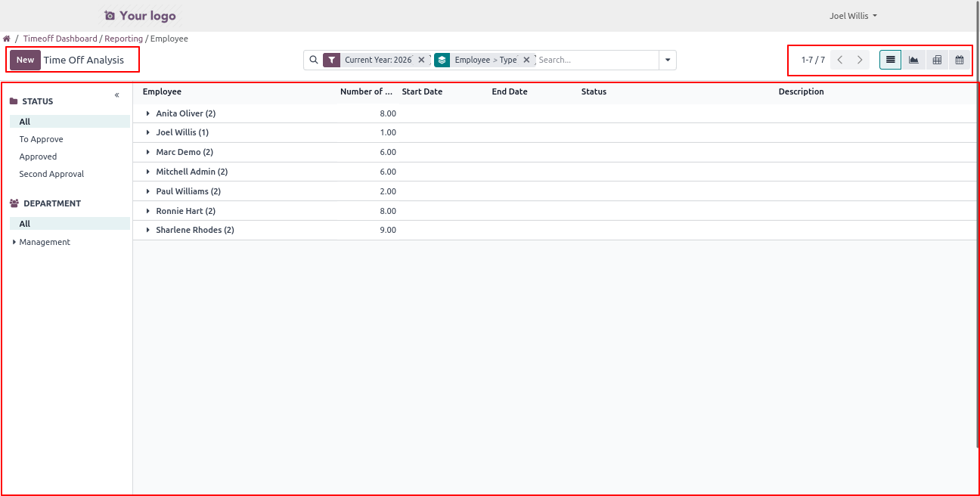Screen dimensions: 980x496
Task: Click the New button
Action: click(x=25, y=60)
